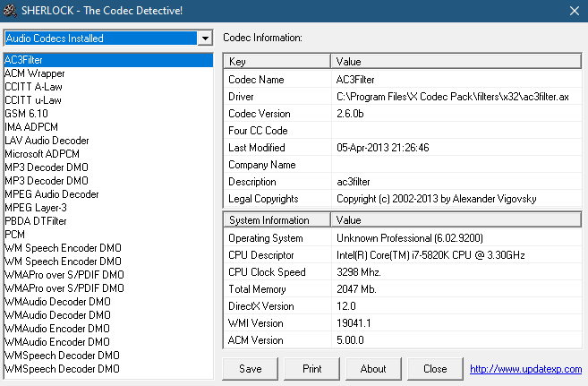
Task: Click the Codec Version value 2.6.0b
Action: point(350,114)
